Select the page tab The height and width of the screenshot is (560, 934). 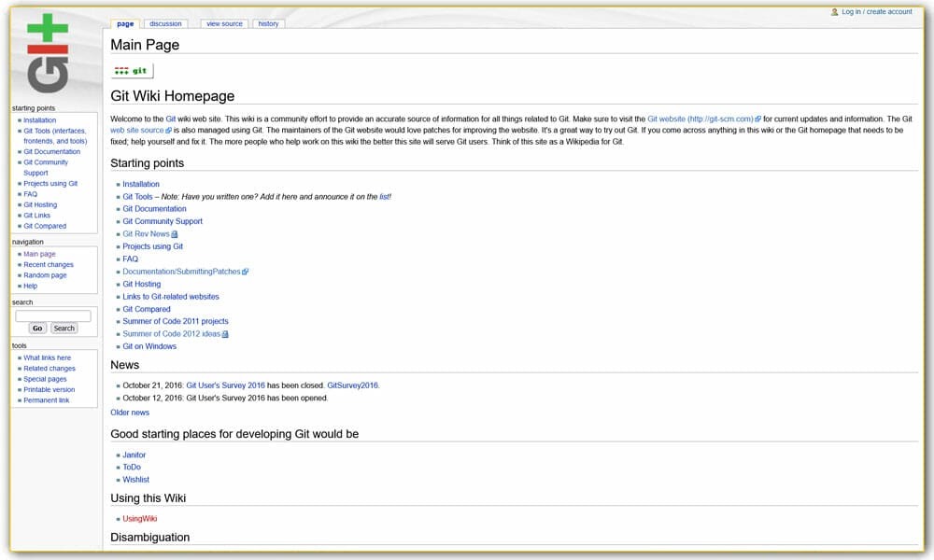(x=124, y=23)
